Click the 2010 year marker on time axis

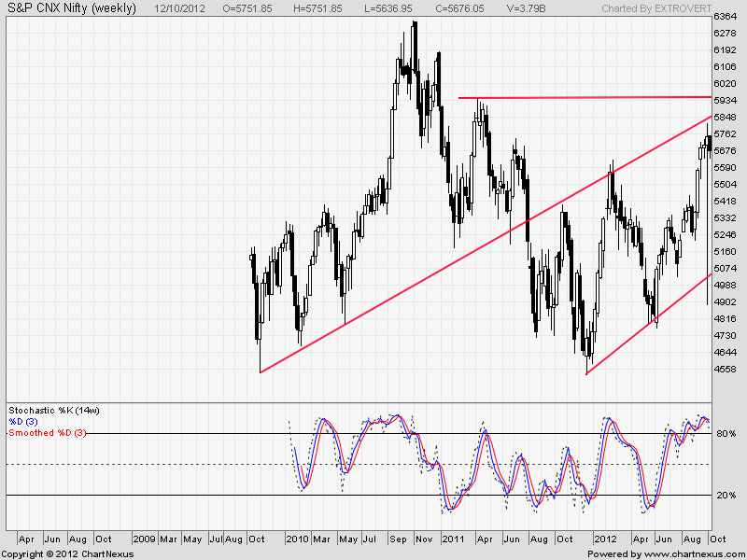click(299, 539)
